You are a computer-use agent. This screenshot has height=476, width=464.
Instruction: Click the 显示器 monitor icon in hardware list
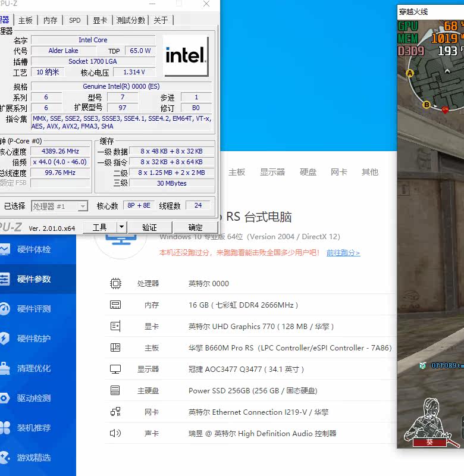115,369
